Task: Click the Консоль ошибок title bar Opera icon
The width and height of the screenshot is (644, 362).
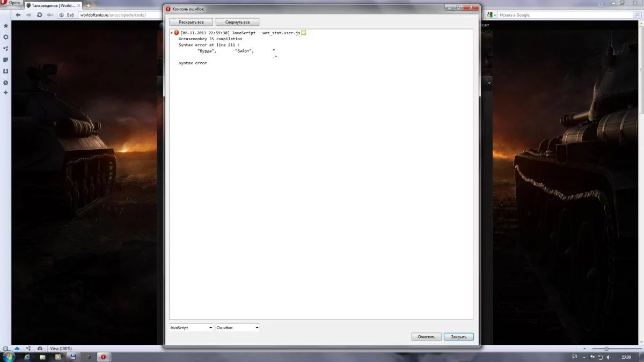Action: pyautogui.click(x=168, y=9)
